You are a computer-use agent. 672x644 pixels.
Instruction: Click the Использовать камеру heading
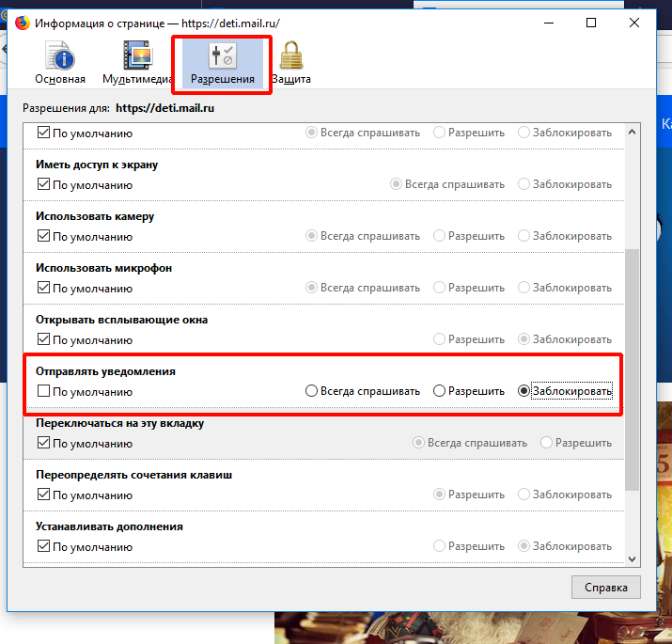[x=95, y=216]
